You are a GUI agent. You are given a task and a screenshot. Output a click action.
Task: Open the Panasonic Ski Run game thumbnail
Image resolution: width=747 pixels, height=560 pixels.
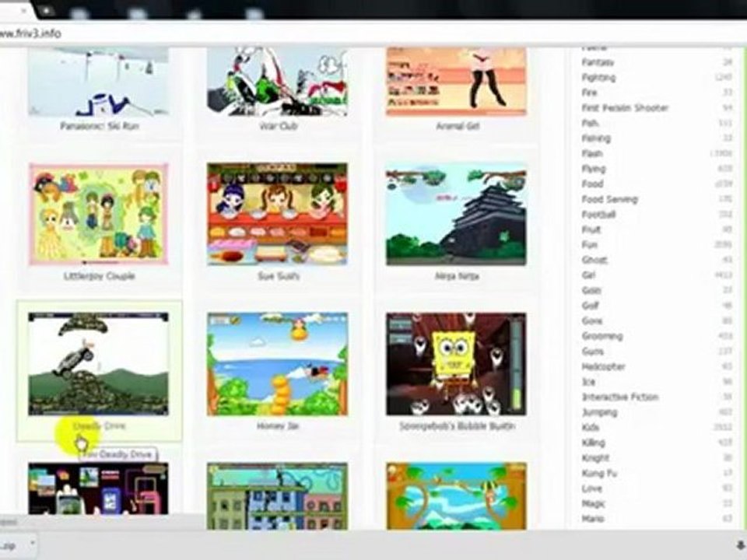98,82
